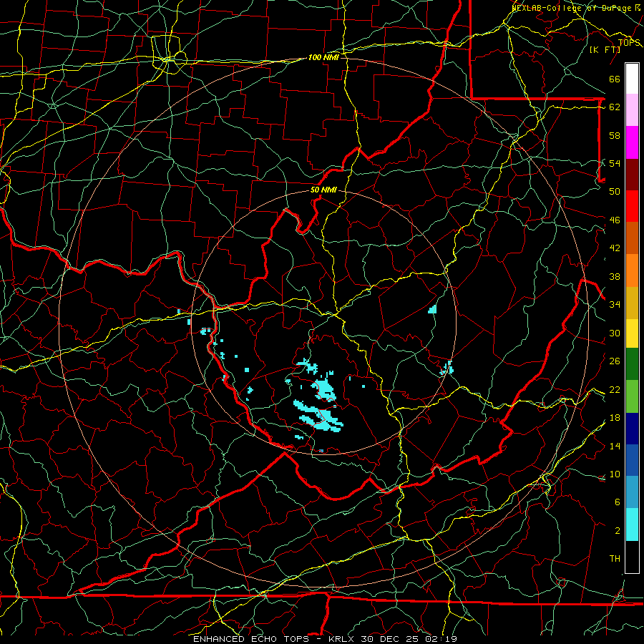Screen dimensions: 644x644
Task: Click the light pink 62 kft swatch
Action: 632,110
